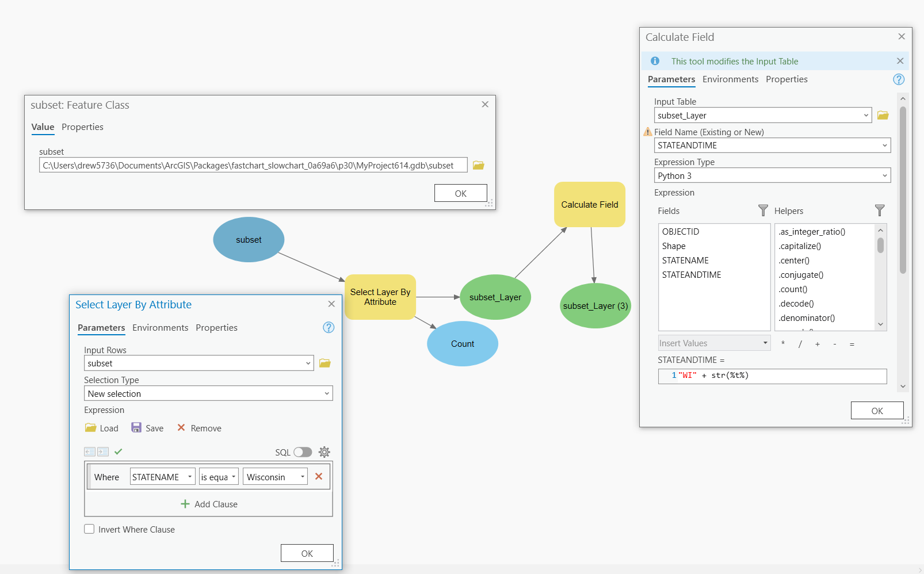Screen dimensions: 924x574
Task: Enable Invert Where Clause
Action: coord(89,529)
